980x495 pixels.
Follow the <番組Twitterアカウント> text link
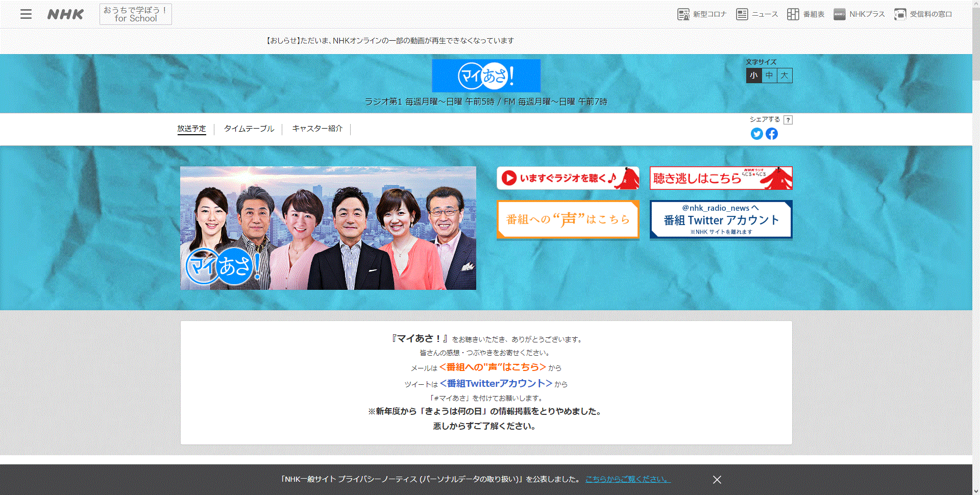point(496,383)
